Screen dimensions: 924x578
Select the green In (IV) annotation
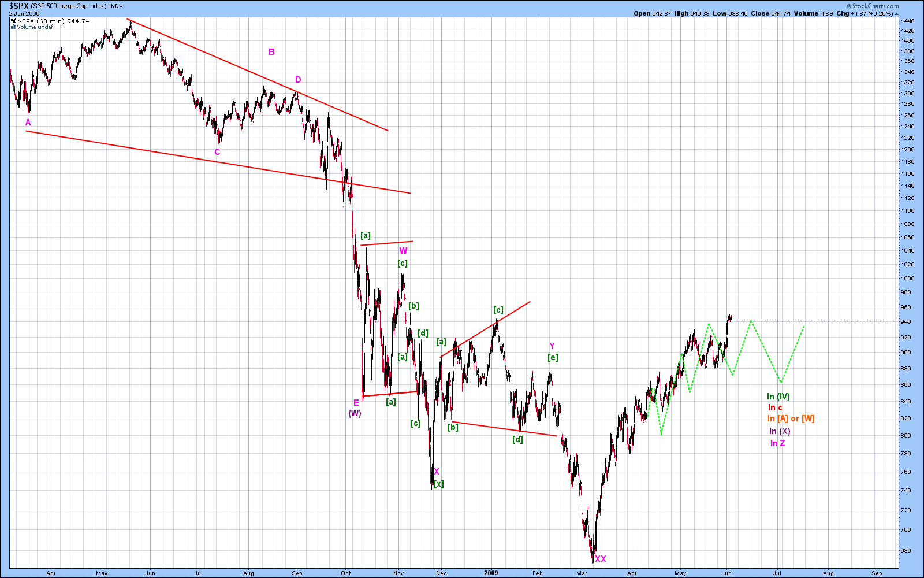click(x=778, y=397)
